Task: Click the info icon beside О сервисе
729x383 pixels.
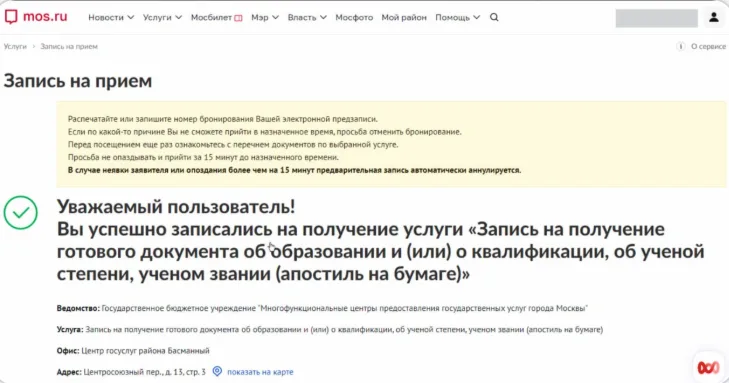Action: tap(681, 46)
